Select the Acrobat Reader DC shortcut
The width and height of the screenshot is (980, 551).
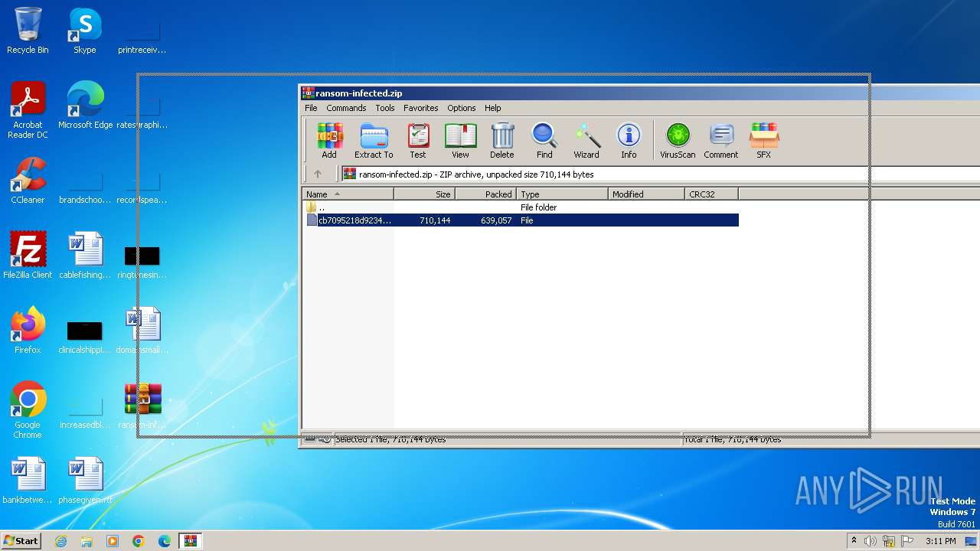pyautogui.click(x=28, y=110)
